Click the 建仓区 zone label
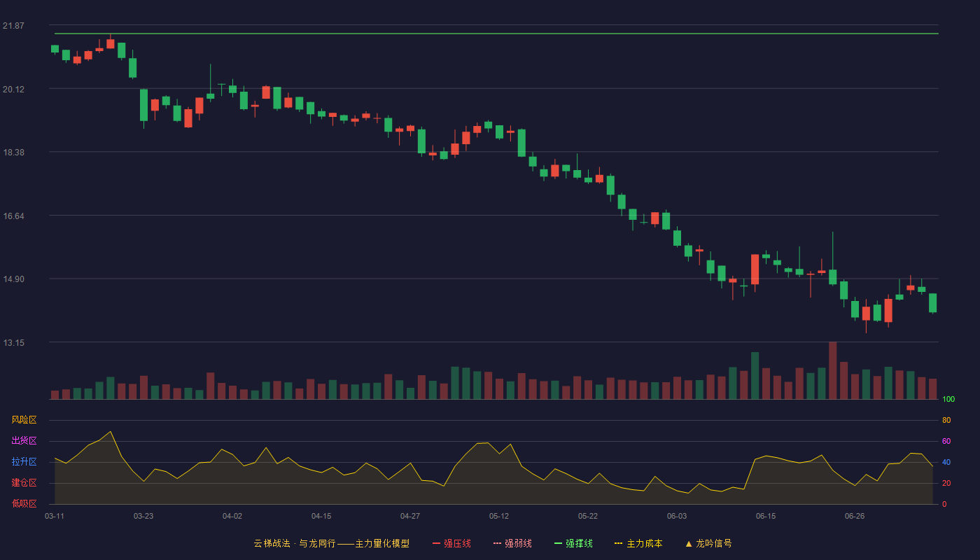The width and height of the screenshot is (980, 560). point(24,483)
